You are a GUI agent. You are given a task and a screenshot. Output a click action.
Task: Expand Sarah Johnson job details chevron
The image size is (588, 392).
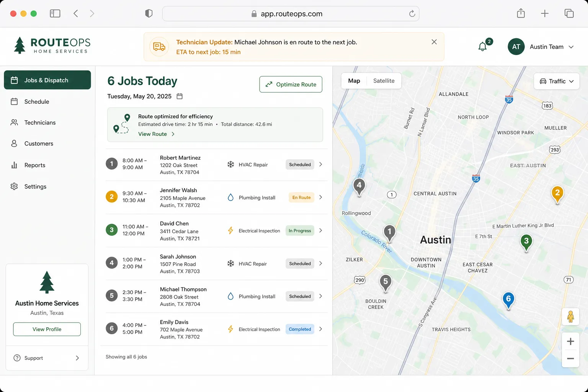coord(321,263)
